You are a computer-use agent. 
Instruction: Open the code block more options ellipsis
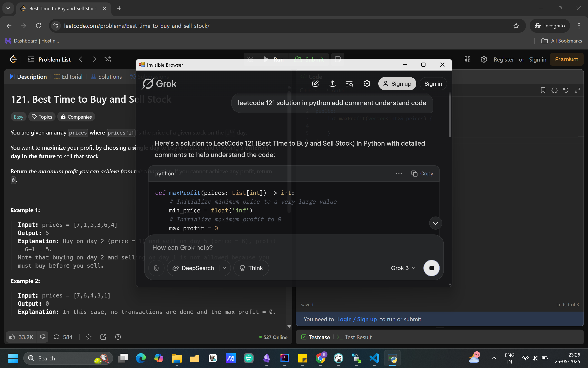[399, 174]
